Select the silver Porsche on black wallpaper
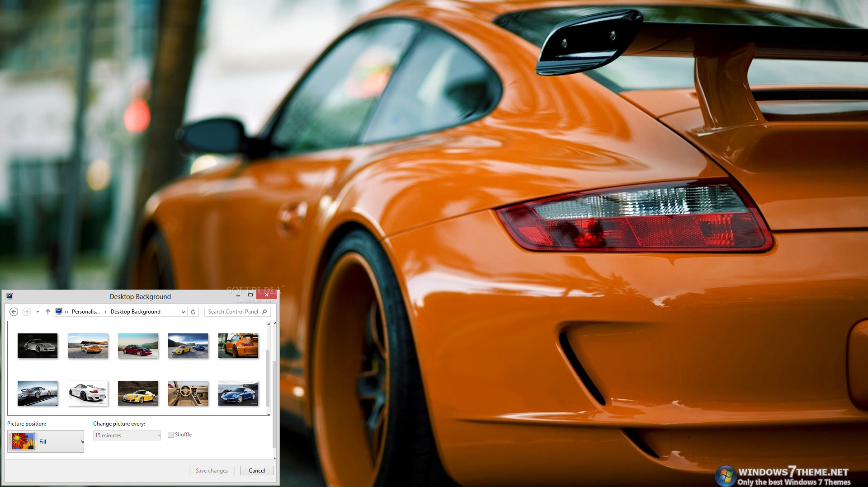The height and width of the screenshot is (487, 868). 38,346
